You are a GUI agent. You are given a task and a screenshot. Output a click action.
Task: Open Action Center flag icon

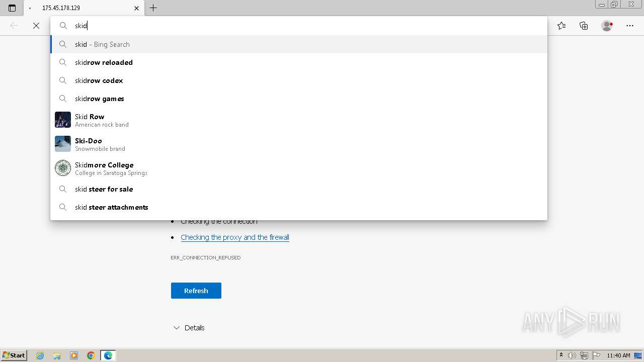[x=596, y=355]
